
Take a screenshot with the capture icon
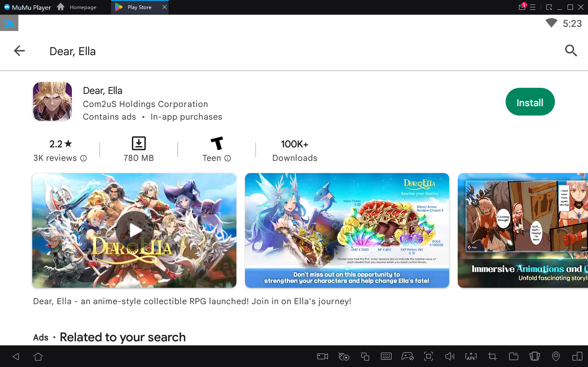pos(428,356)
